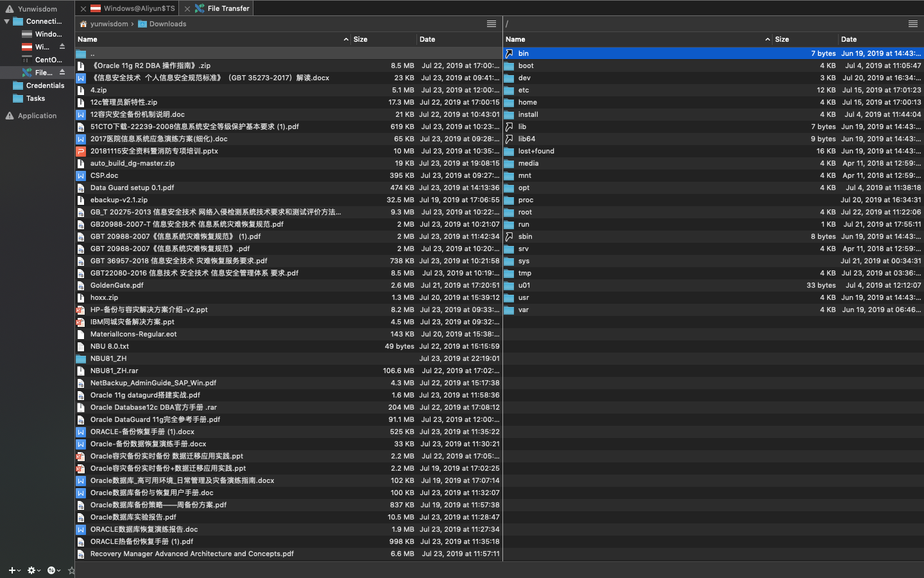This screenshot has width=924, height=578.
Task: Click the home folder icon in right pane
Action: click(x=509, y=103)
